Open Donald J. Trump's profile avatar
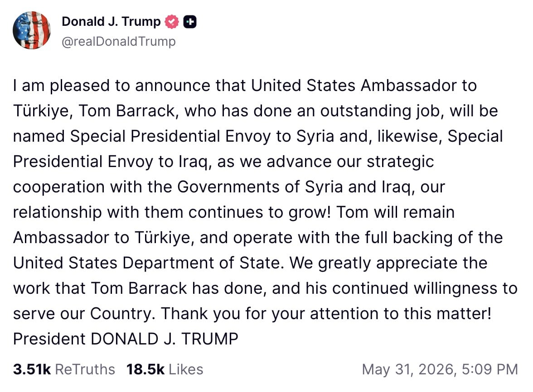Image resolution: width=533 pixels, height=392 pixels. [x=32, y=30]
